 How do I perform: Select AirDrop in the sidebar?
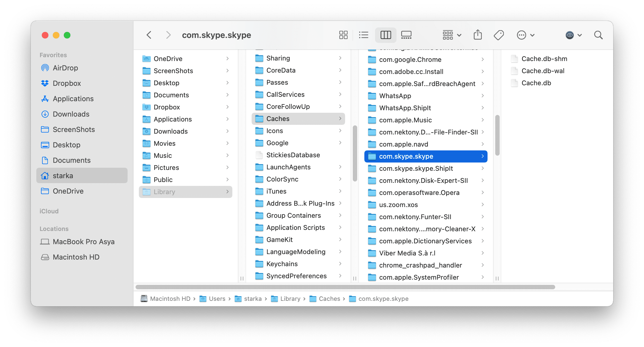tap(66, 68)
